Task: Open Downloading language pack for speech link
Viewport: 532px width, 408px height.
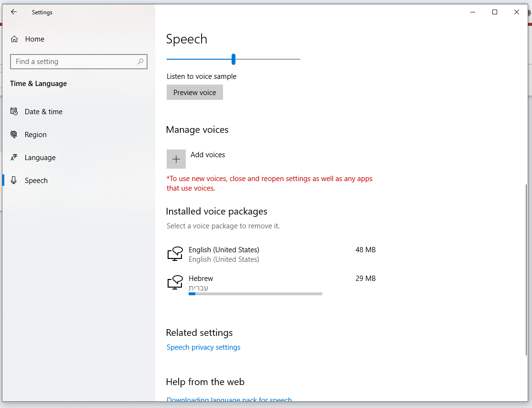Action: 229,399
